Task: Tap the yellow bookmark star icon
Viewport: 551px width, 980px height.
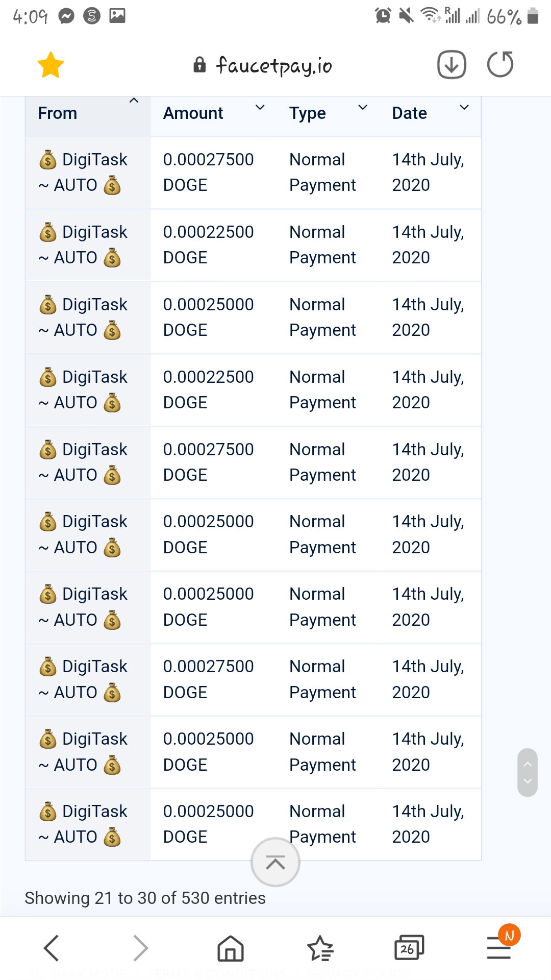Action: click(x=51, y=65)
